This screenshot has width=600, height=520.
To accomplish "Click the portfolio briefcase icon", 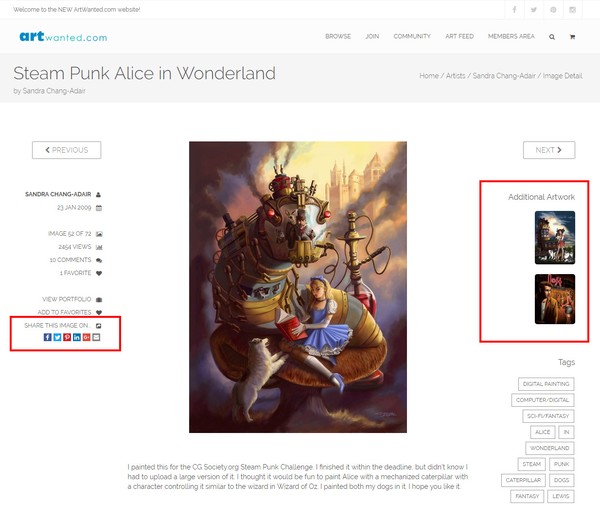I will pos(99,300).
